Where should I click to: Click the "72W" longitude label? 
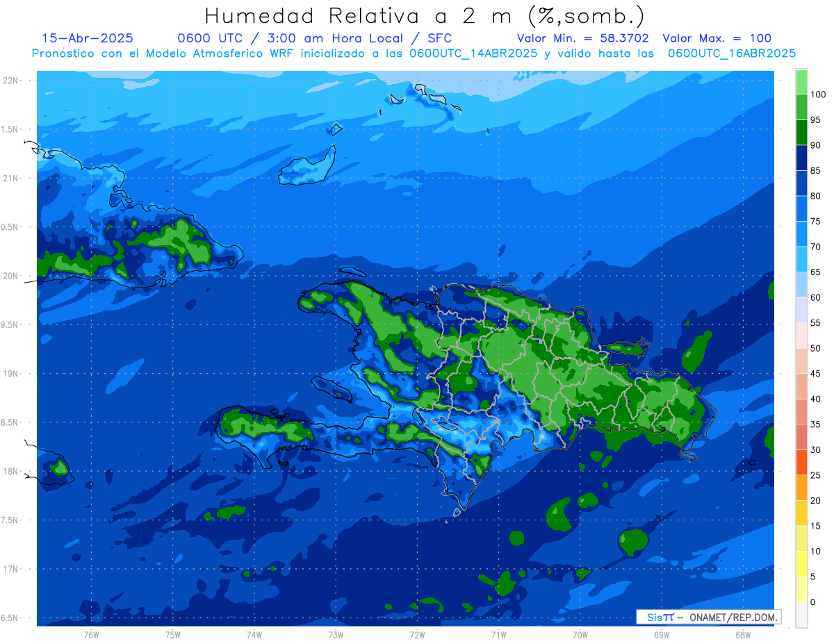click(x=417, y=635)
